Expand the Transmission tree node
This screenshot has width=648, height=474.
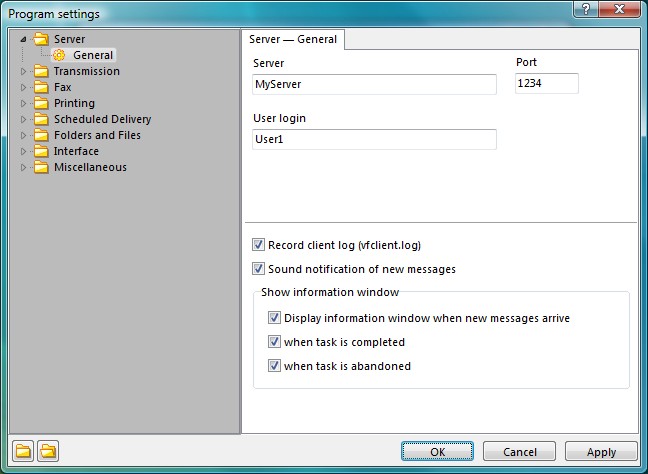click(x=24, y=71)
